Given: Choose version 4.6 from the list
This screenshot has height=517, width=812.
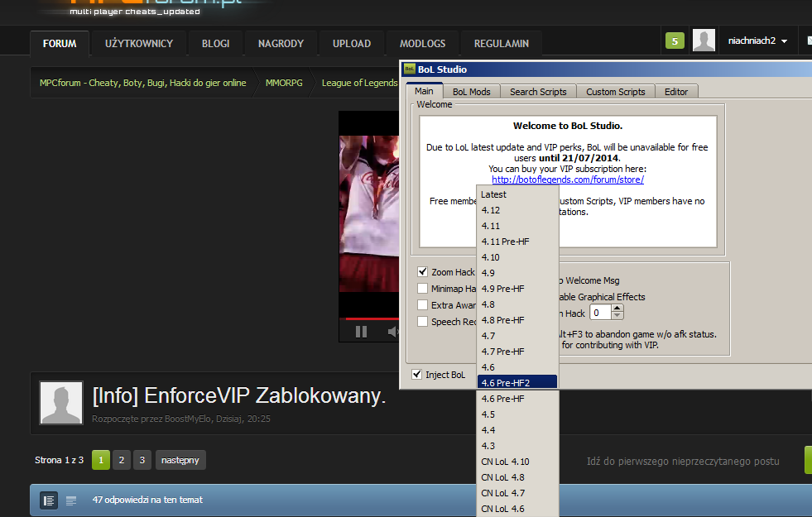Looking at the screenshot, I should [x=517, y=367].
